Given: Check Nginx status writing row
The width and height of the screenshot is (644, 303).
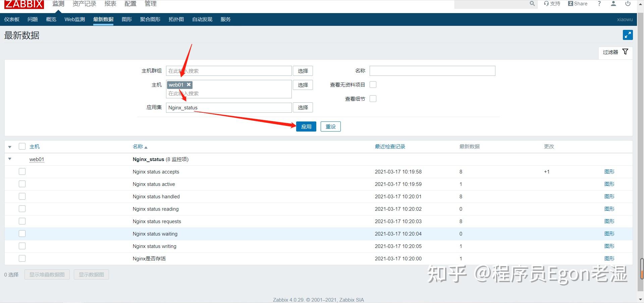Looking at the screenshot, I should (22, 246).
